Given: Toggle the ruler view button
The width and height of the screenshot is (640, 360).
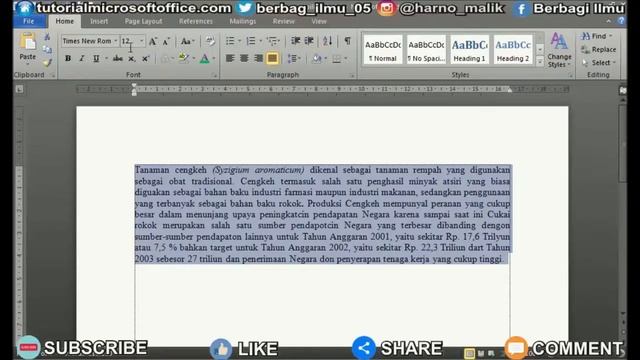Looking at the screenshot, I should [x=623, y=90].
